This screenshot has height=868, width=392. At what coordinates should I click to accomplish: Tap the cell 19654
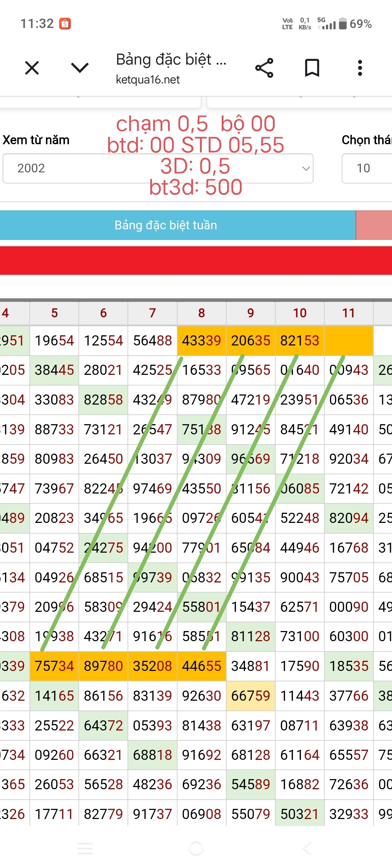[54, 340]
